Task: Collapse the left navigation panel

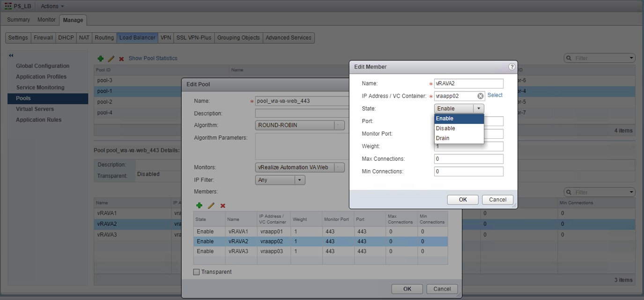Action: tap(11, 56)
